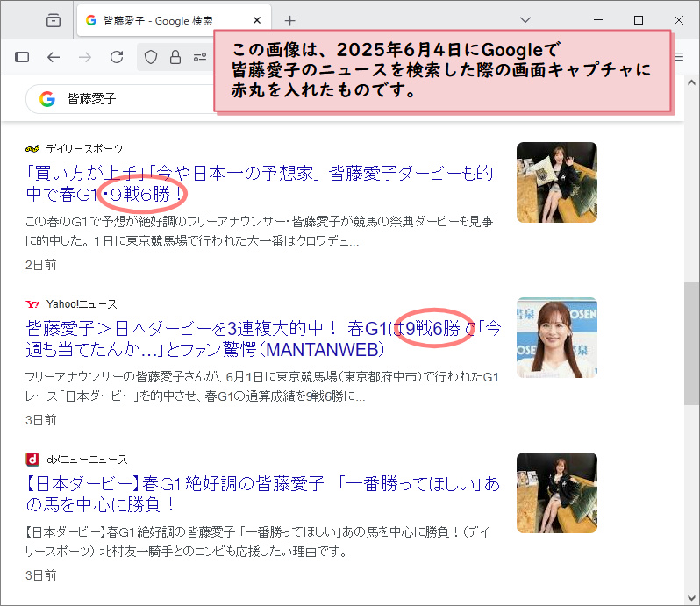Reload the current page
This screenshot has height=606, width=700.
[117, 57]
